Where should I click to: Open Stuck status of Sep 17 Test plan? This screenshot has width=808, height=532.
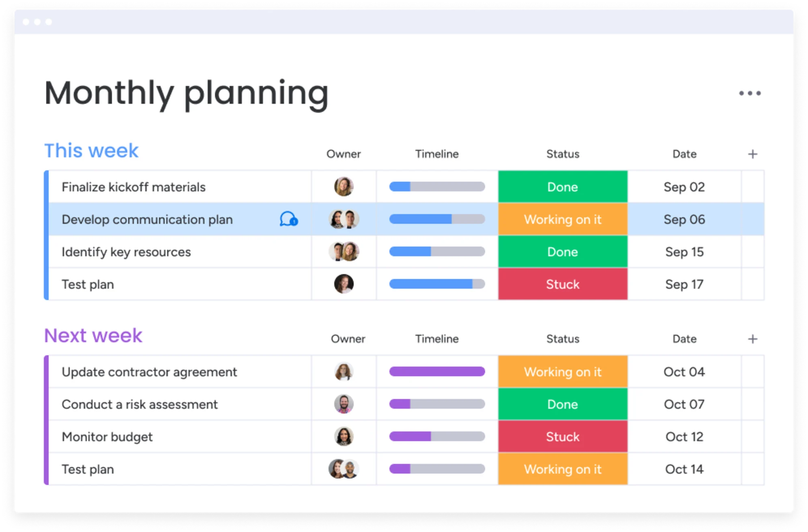[563, 284]
